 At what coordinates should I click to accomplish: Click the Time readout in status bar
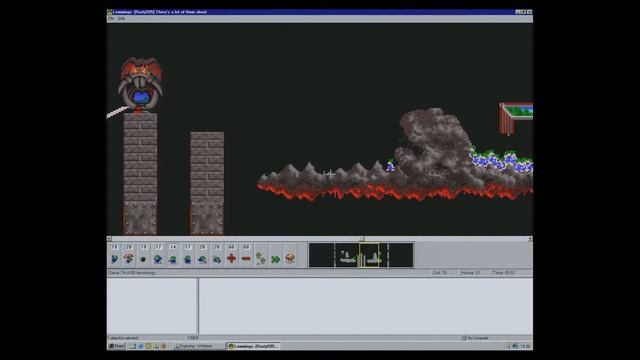[x=504, y=273]
